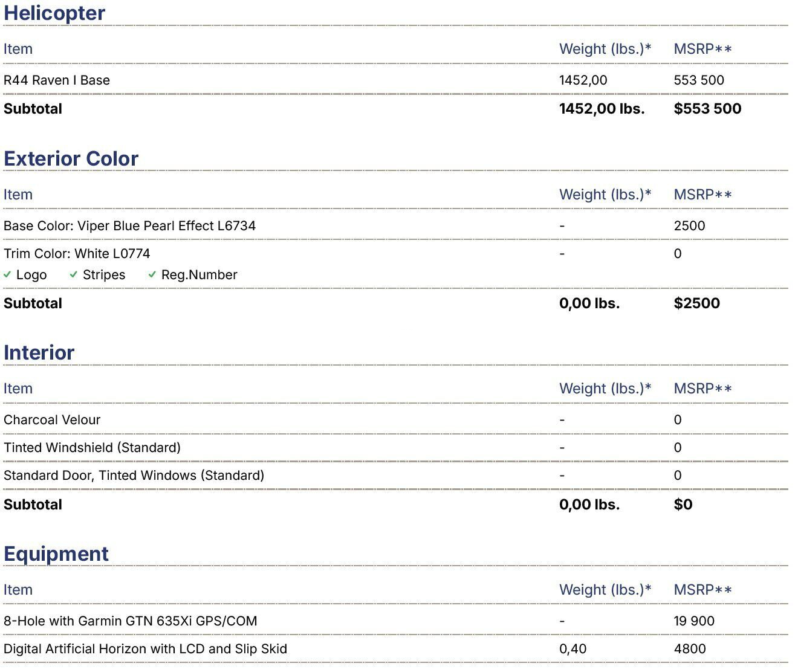Viewport: 798px width, 672px height.
Task: Select Standard Door, Tinted Windows item
Action: coord(134,476)
